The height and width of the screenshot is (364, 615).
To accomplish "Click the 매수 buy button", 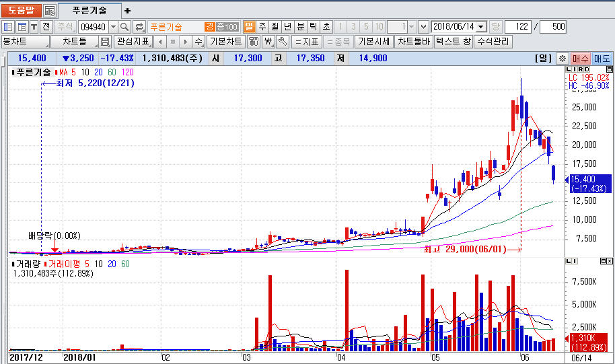I will (x=581, y=59).
